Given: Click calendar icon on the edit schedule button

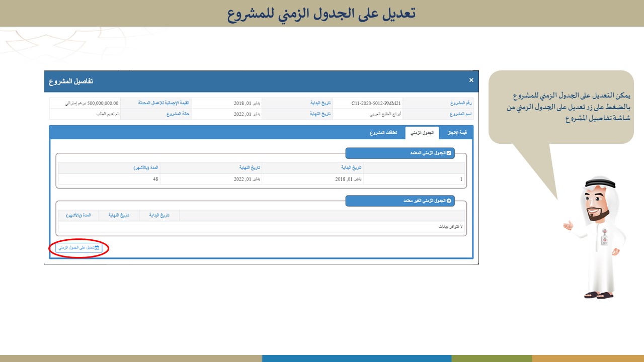Looking at the screenshot, I should point(97,248).
